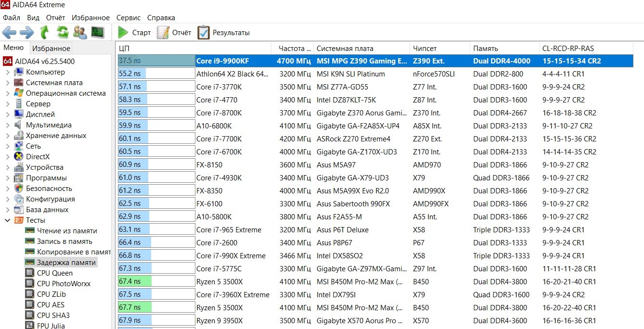Screen dimensions: 644x329
Task: Expand the Системная плата tree node
Action: 8,83
